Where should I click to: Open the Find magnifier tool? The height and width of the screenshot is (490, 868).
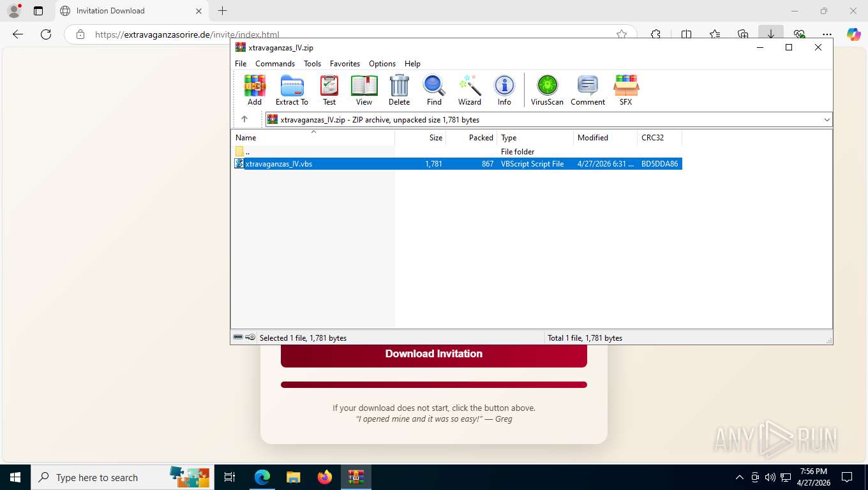coord(434,90)
